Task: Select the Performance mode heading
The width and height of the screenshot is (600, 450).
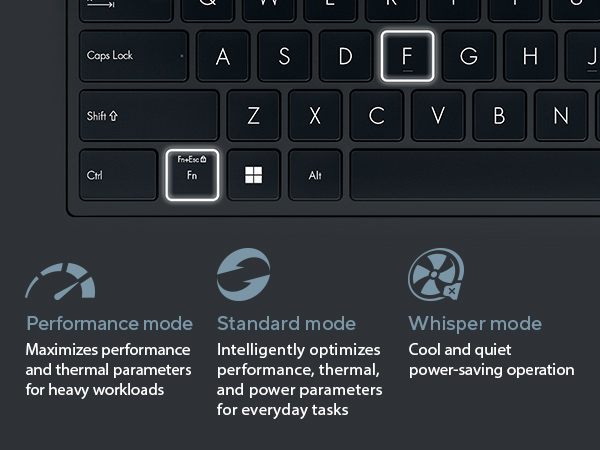Action: click(x=109, y=324)
